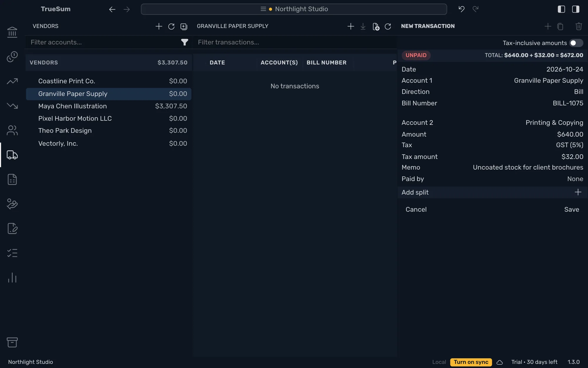Select vendor Coastline Print Co.
Viewport: 588px width, 368px height.
[108, 81]
